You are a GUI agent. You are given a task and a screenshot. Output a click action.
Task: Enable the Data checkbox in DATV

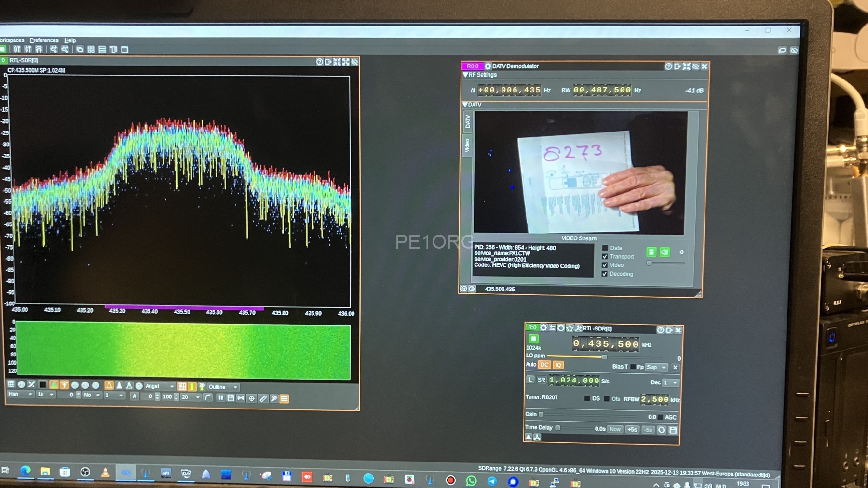[605, 248]
